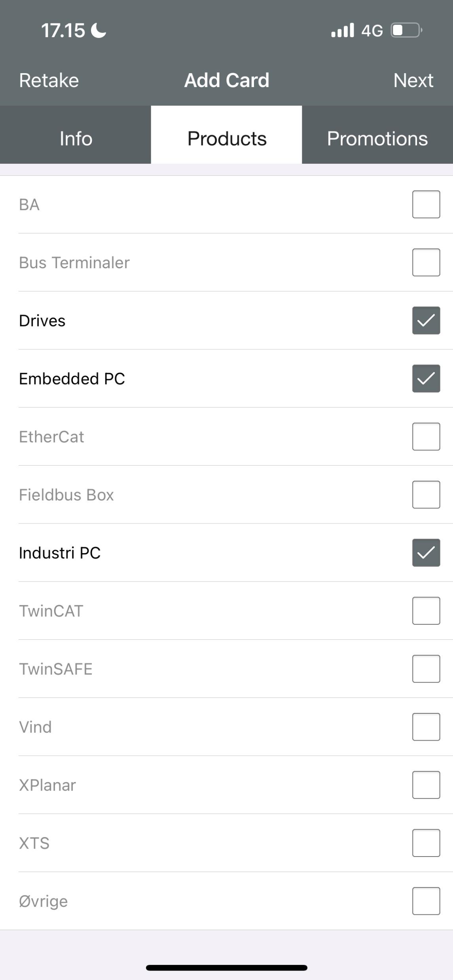
Task: Check the Øvrige checkbox
Action: tap(426, 901)
